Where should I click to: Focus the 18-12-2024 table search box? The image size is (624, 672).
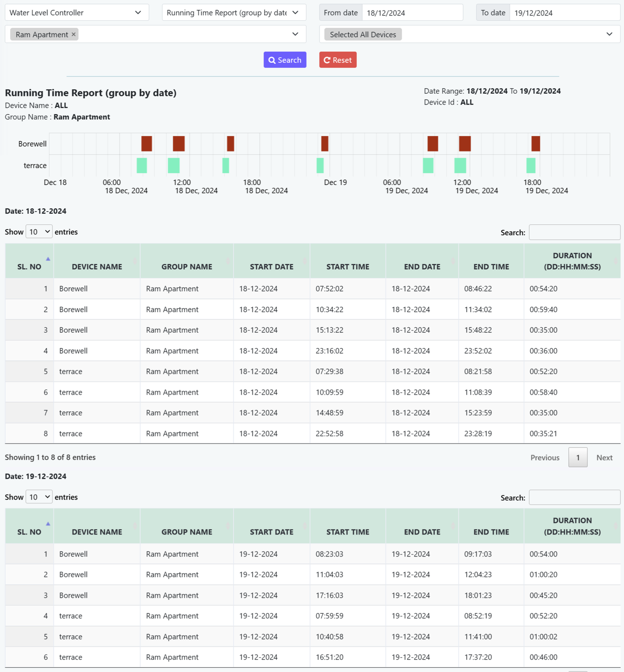pyautogui.click(x=574, y=232)
